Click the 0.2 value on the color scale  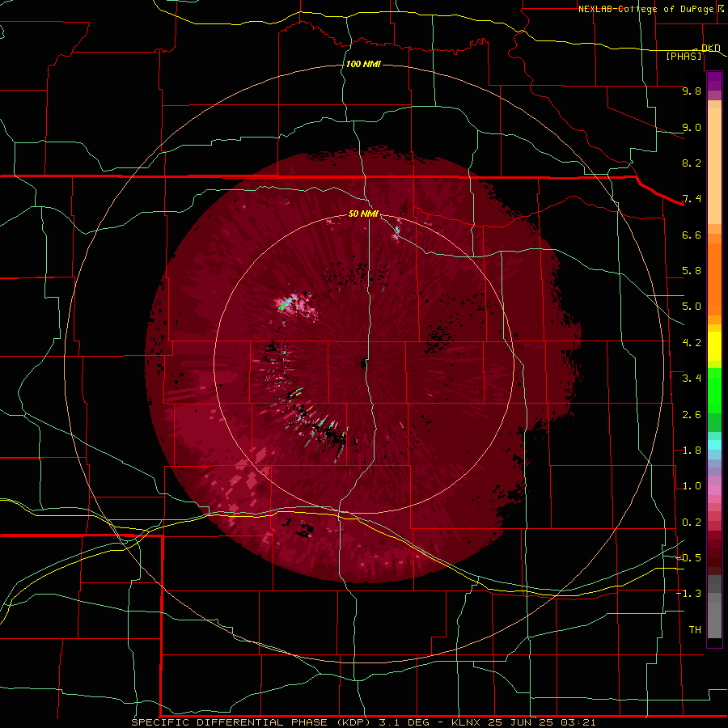tap(692, 523)
